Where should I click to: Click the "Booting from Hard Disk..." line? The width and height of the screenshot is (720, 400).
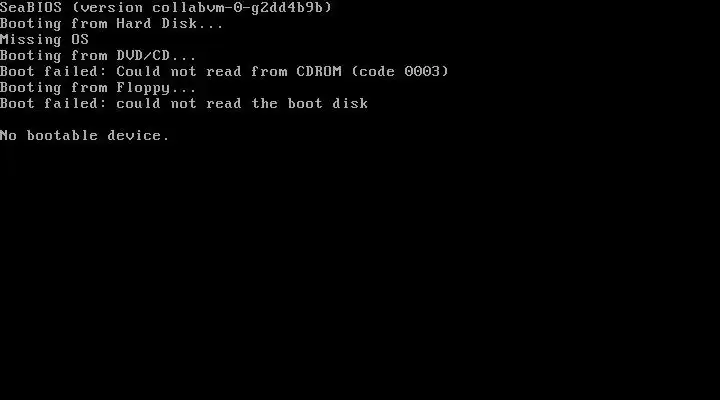point(112,24)
